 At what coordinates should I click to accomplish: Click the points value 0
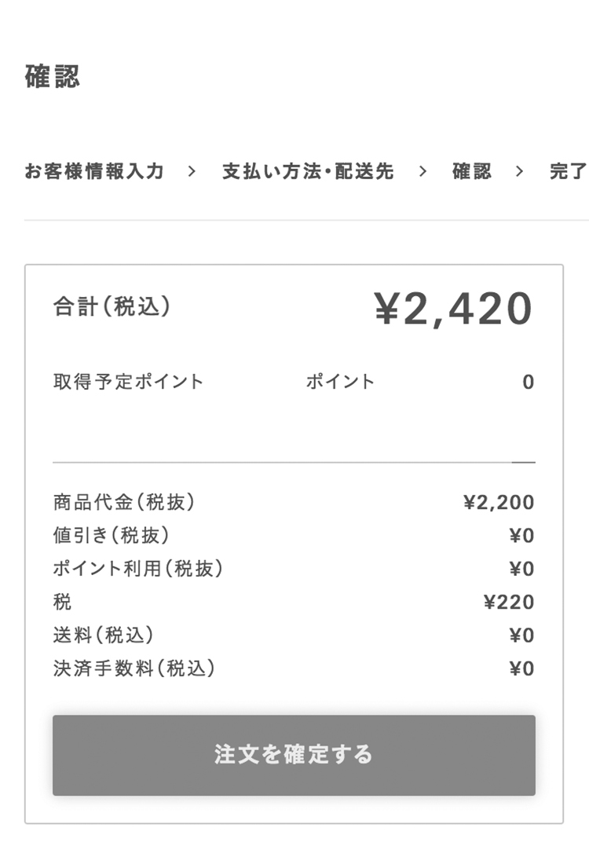coord(528,383)
